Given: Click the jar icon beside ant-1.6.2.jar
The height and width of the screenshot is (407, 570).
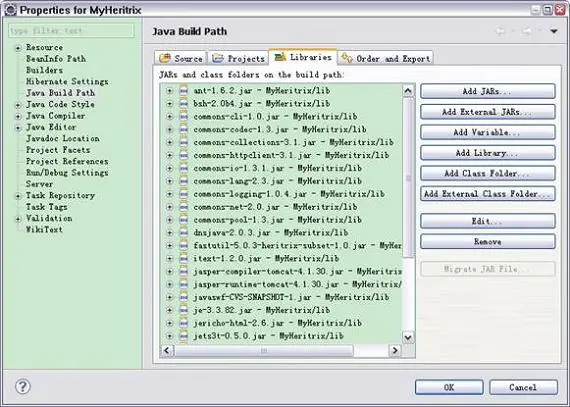Looking at the screenshot, I should tap(184, 90).
